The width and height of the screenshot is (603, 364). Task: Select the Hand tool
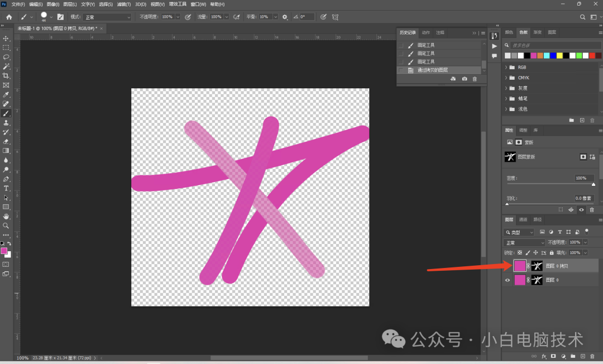tap(6, 217)
